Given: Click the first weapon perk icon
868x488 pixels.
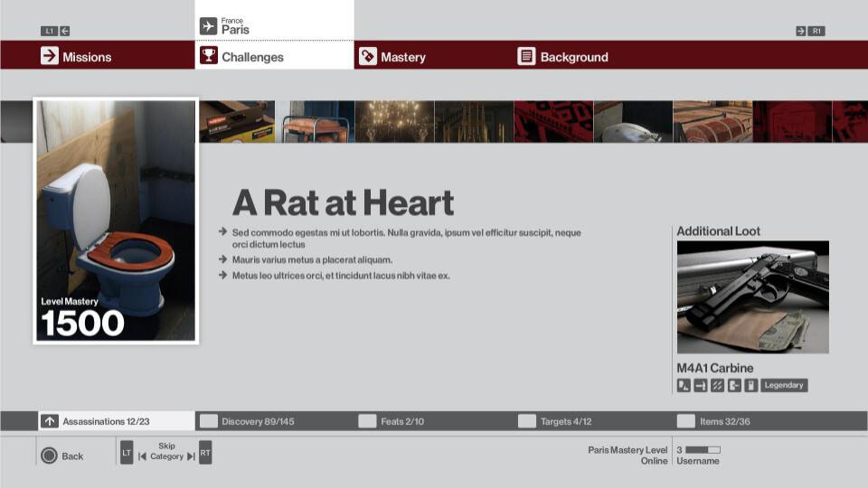Looking at the screenshot, I should 684,386.
